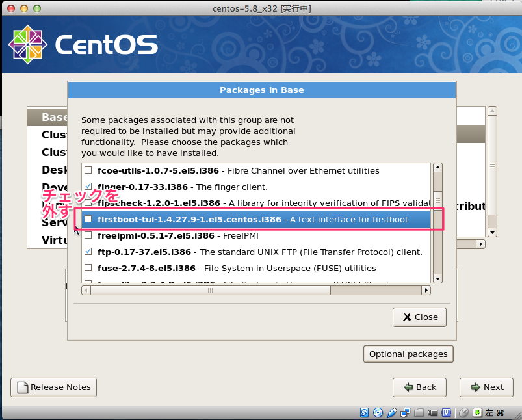The height and width of the screenshot is (420, 522).
Task: Open VirtualBox hard disk activity icon
Action: [364, 413]
